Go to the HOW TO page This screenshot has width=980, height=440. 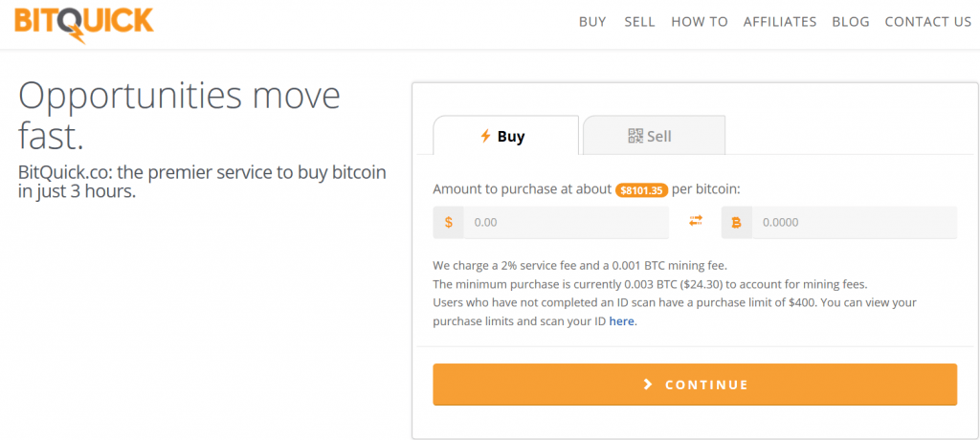tap(700, 22)
